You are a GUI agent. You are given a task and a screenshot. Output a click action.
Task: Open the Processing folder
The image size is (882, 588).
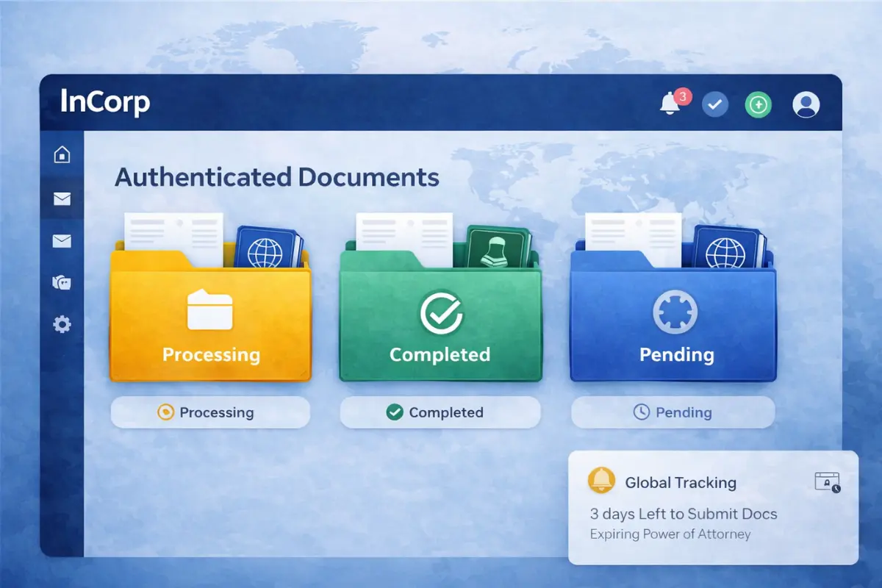click(x=210, y=323)
